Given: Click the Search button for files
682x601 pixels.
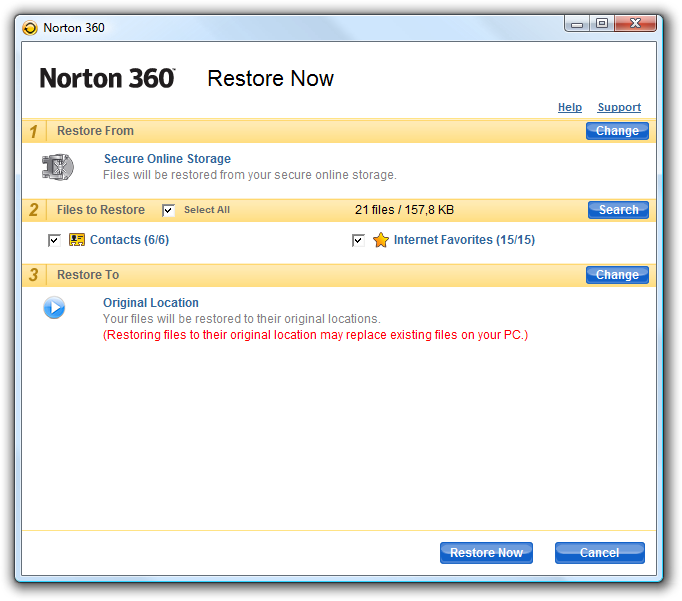Looking at the screenshot, I should 618,210.
